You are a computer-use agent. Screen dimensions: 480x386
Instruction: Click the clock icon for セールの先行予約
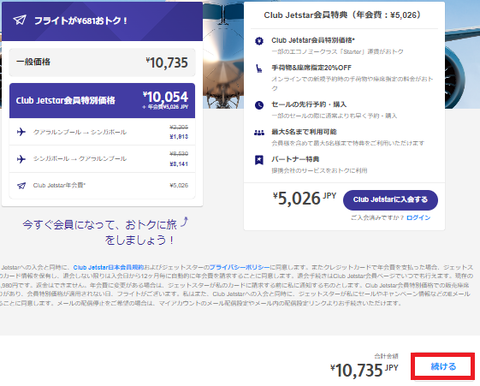259,105
